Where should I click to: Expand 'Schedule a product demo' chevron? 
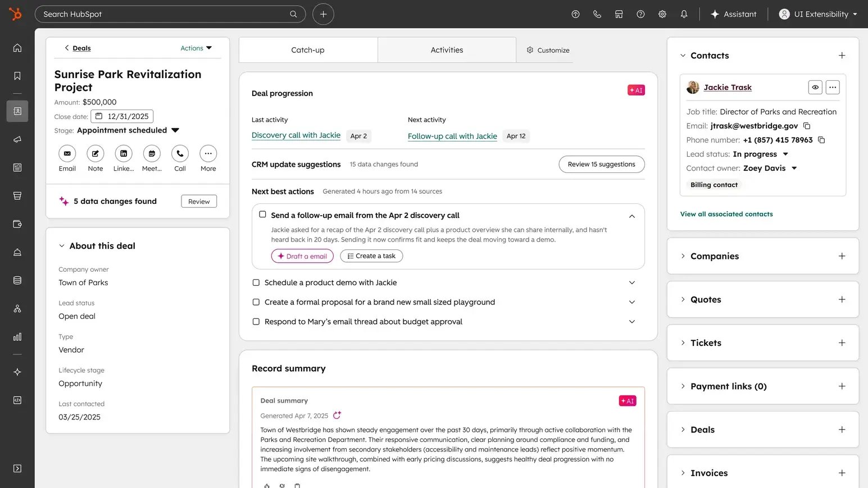pos(632,282)
